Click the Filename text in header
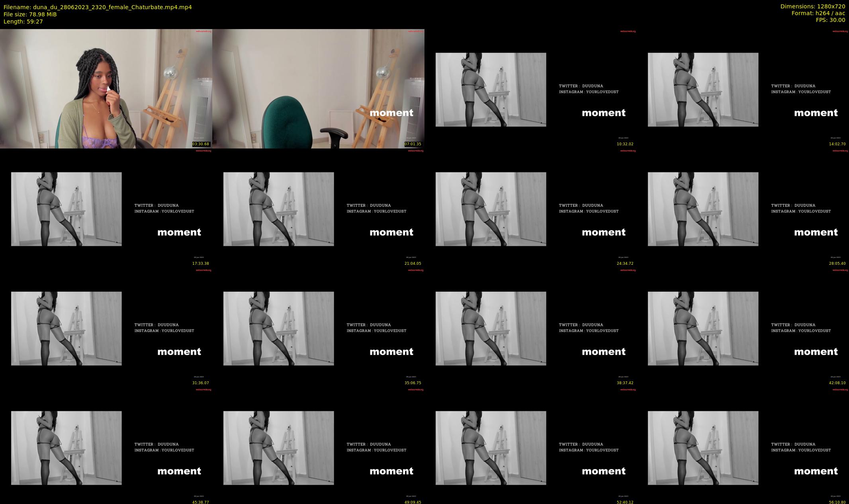This screenshot has height=504, width=849. click(x=98, y=7)
